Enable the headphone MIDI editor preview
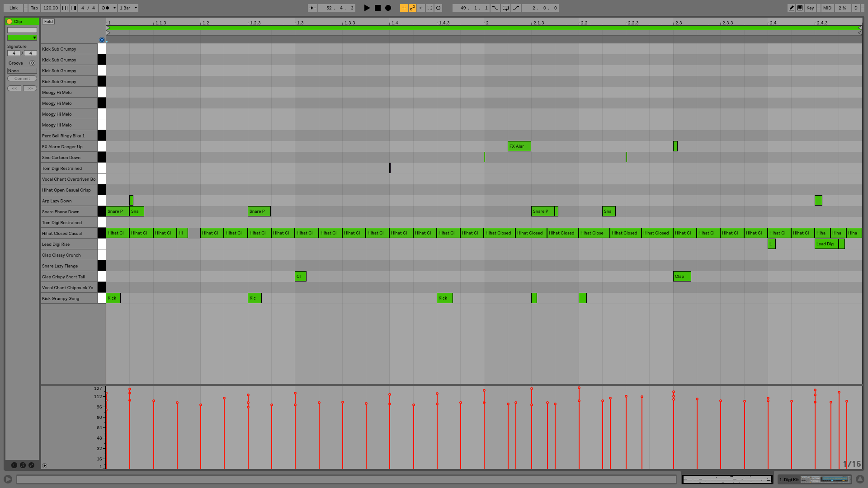 tap(102, 40)
